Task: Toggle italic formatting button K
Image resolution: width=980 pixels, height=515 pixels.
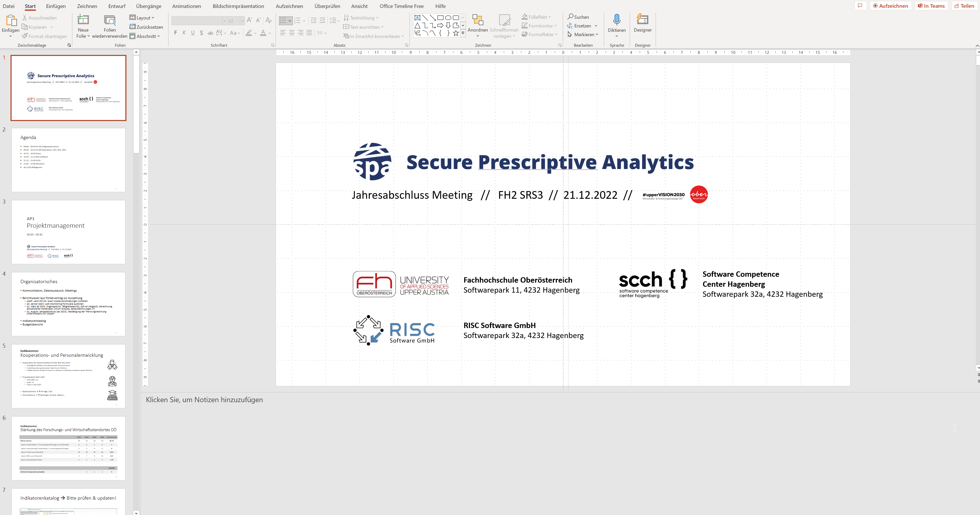Action: pos(184,33)
